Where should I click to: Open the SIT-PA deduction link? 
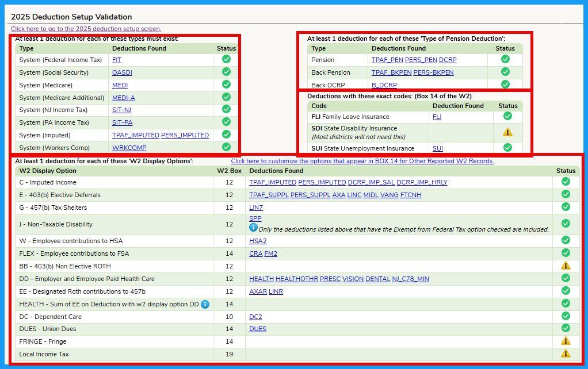click(122, 122)
